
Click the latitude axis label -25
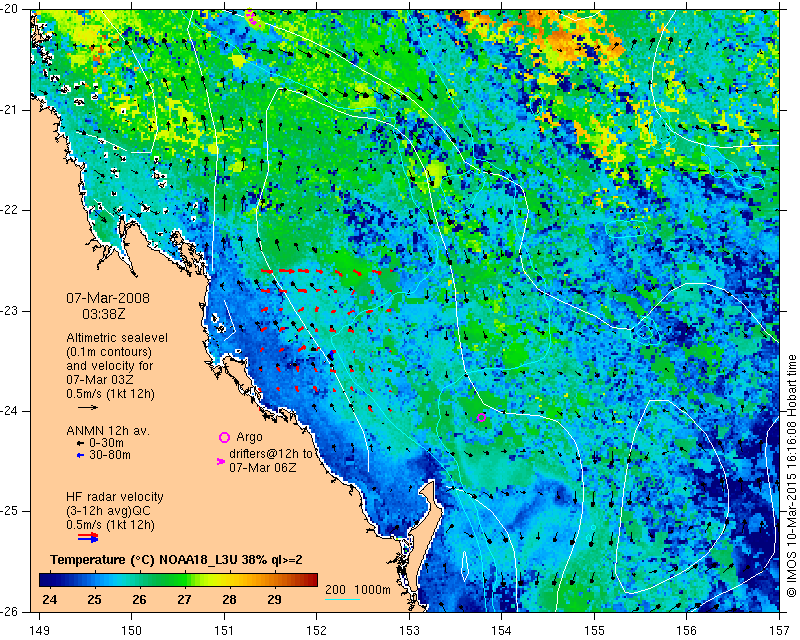coord(9,511)
